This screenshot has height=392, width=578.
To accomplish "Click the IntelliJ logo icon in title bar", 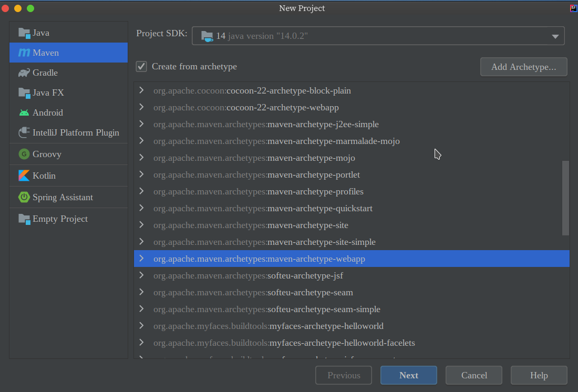I will click(x=573, y=8).
